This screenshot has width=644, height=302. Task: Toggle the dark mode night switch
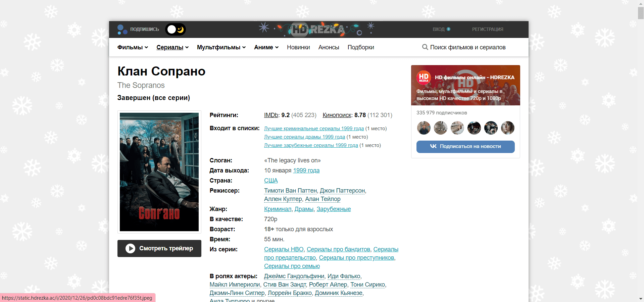pyautogui.click(x=176, y=30)
